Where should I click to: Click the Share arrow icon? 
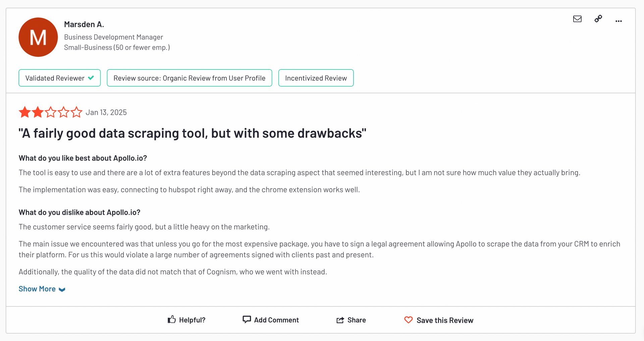340,320
